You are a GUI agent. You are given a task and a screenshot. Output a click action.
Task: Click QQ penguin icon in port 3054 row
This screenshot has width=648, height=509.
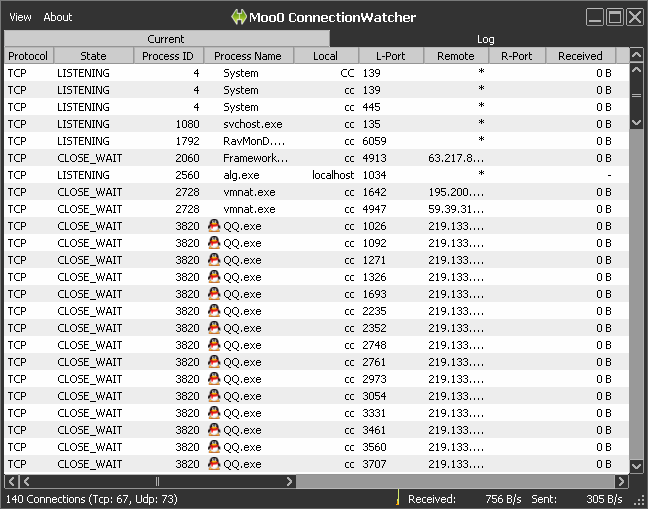coord(214,396)
